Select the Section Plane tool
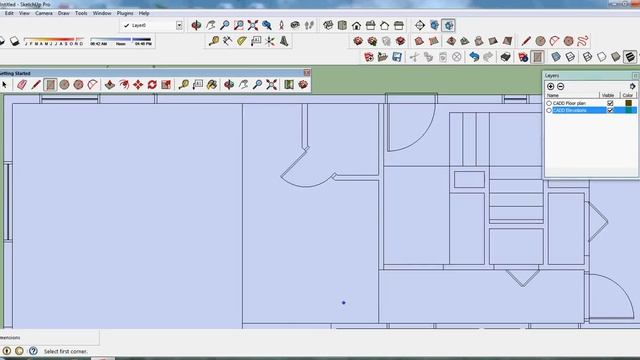The height and width of the screenshot is (360, 640). 420,25
